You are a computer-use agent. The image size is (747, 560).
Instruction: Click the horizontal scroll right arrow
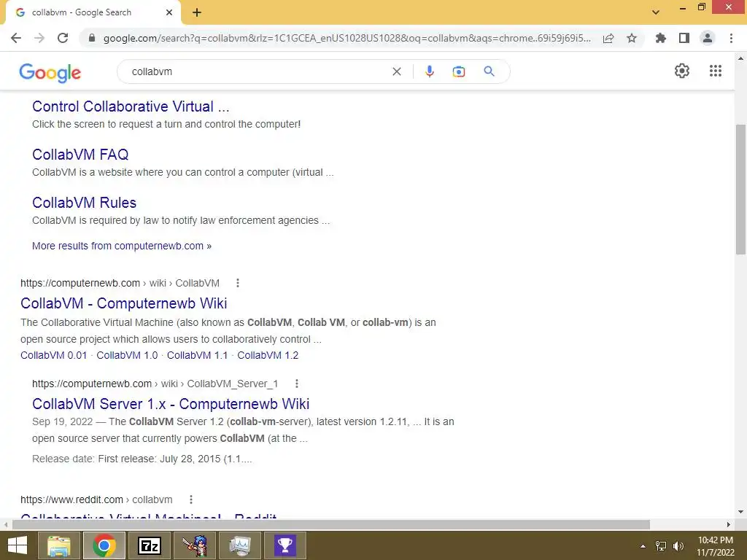tap(729, 524)
